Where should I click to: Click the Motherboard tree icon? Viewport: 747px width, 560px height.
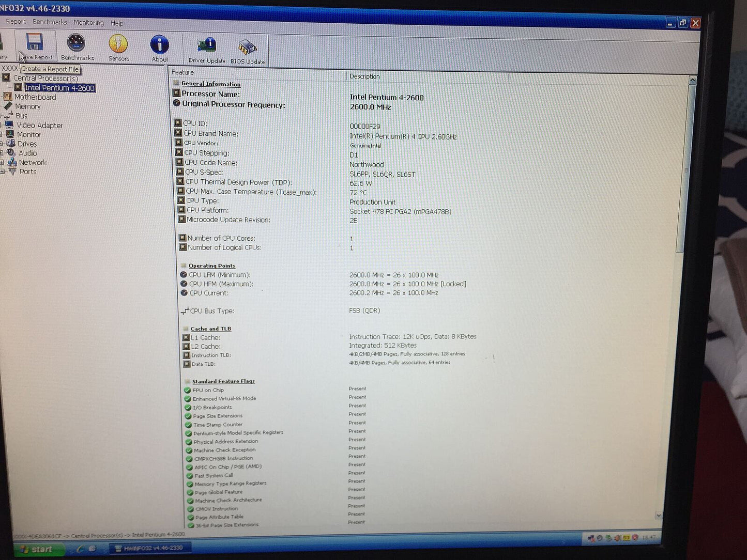(8, 97)
